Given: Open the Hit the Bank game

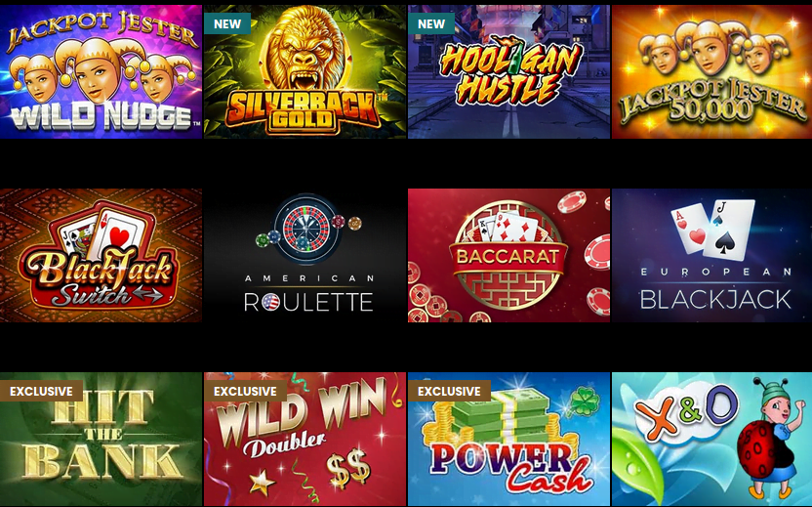Looking at the screenshot, I should (101, 439).
